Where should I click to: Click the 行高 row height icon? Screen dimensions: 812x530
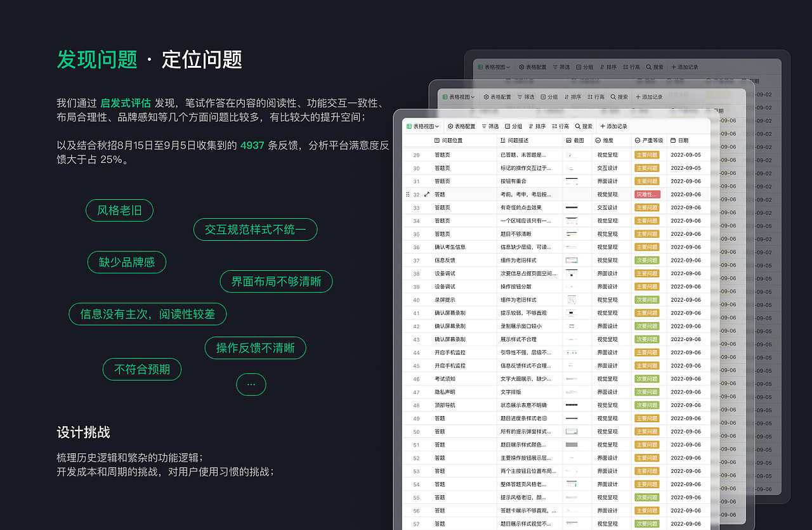coord(553,126)
